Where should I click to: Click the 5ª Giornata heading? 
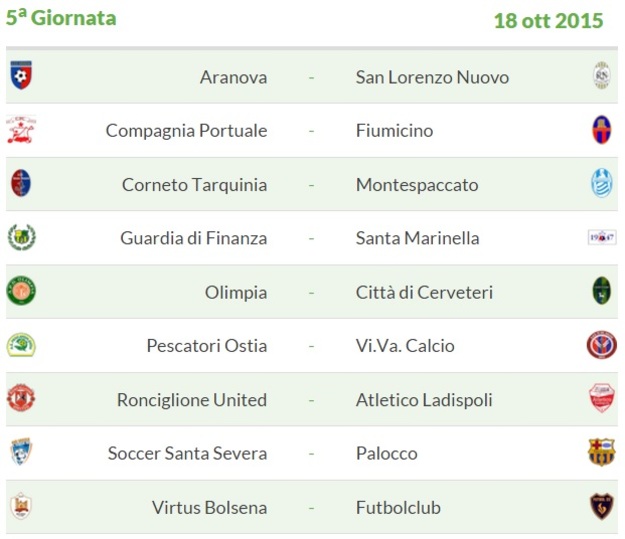click(61, 18)
